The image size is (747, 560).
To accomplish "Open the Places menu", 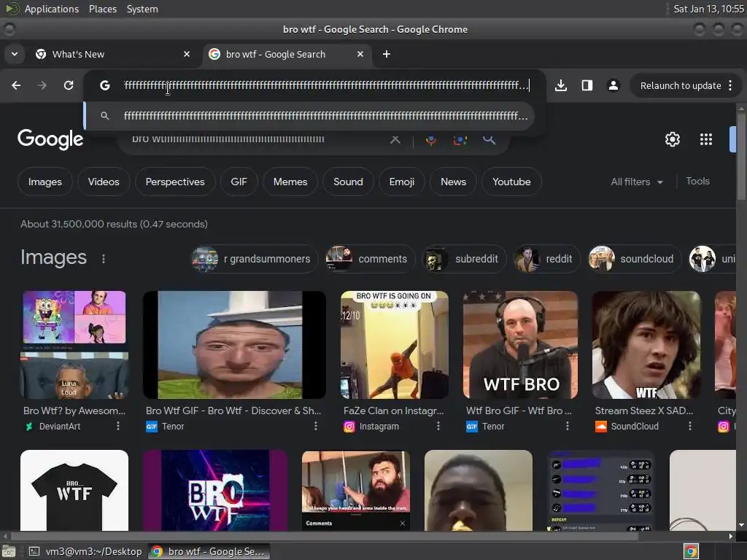I will 102,9.
